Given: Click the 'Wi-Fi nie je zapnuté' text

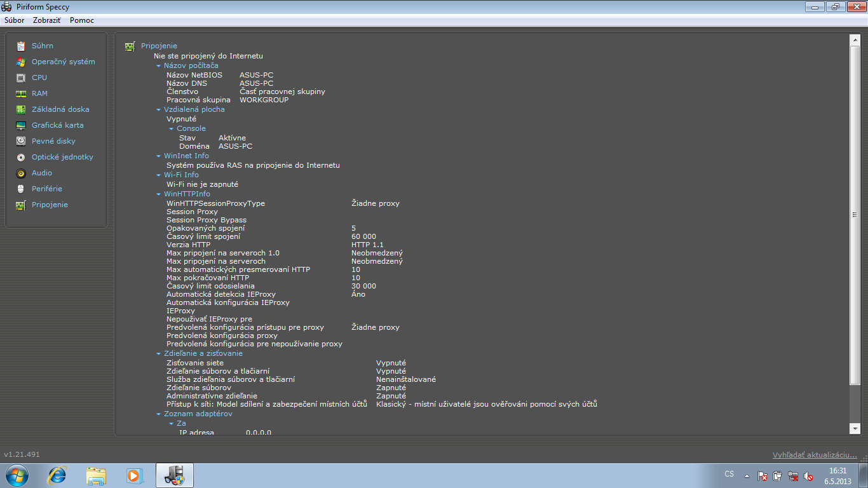Looking at the screenshot, I should point(202,184).
